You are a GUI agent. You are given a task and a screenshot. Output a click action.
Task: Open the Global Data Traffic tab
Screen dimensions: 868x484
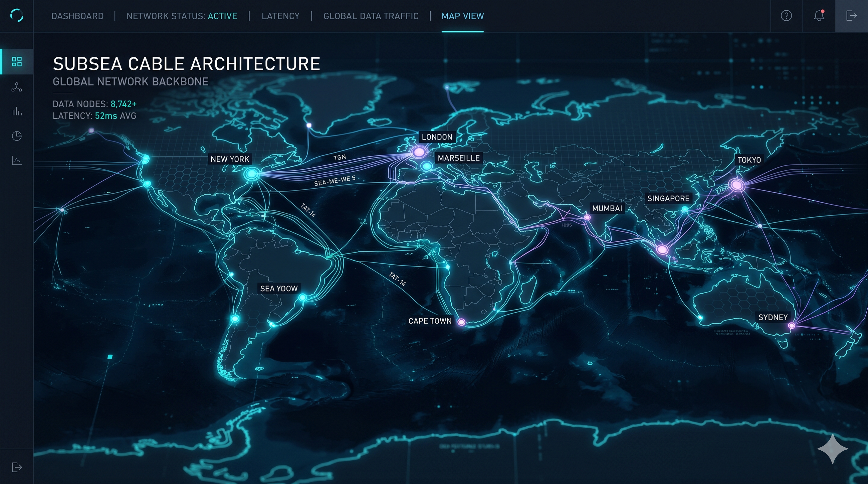coord(371,16)
